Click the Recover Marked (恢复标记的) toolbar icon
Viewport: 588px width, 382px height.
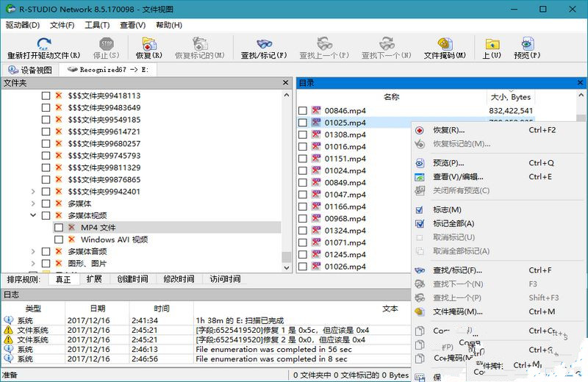pos(200,43)
